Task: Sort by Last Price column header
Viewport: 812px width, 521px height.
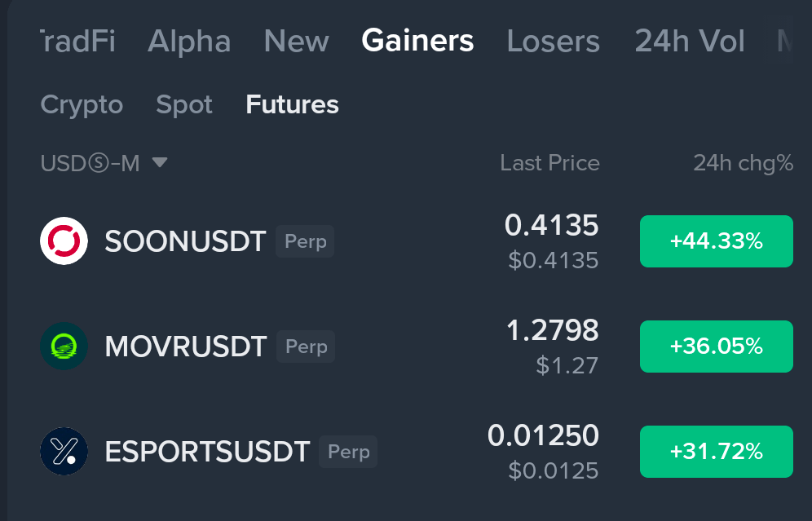Action: (x=550, y=163)
